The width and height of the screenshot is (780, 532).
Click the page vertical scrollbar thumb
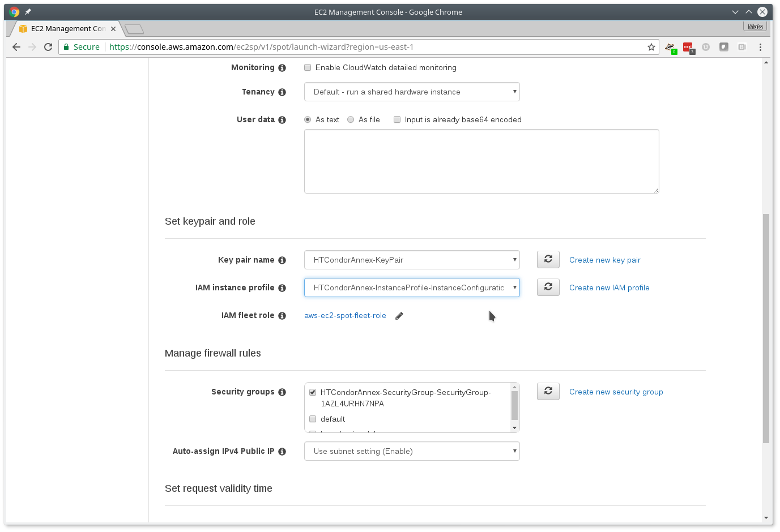pos(766,328)
